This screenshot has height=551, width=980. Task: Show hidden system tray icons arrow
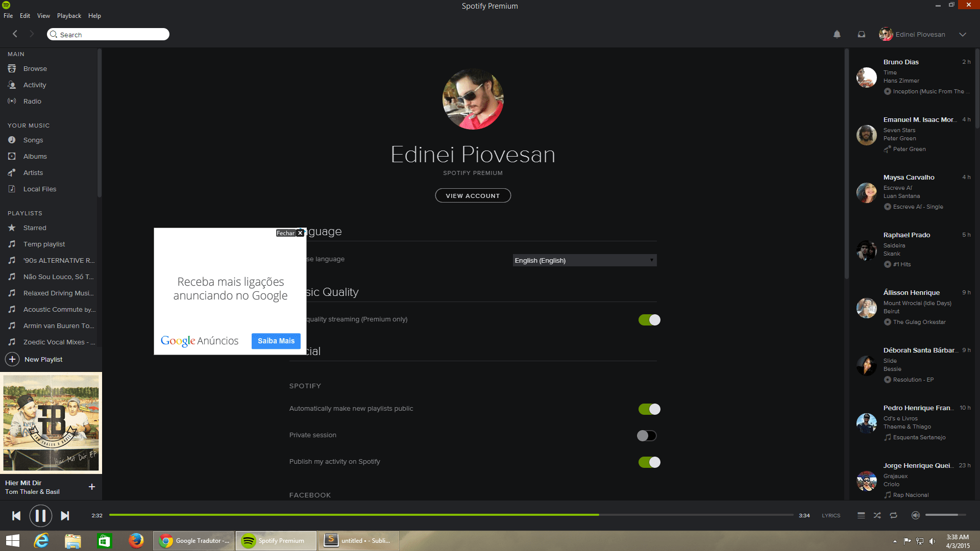point(894,541)
